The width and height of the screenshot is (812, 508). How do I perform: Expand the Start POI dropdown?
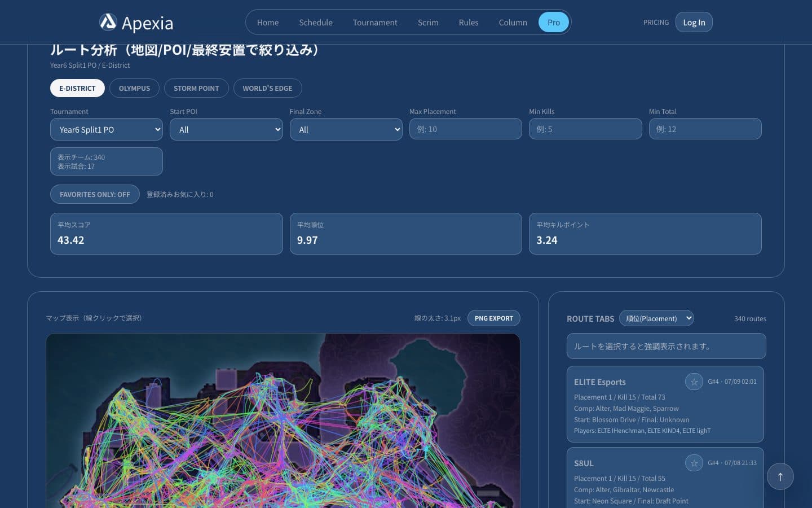(226, 129)
